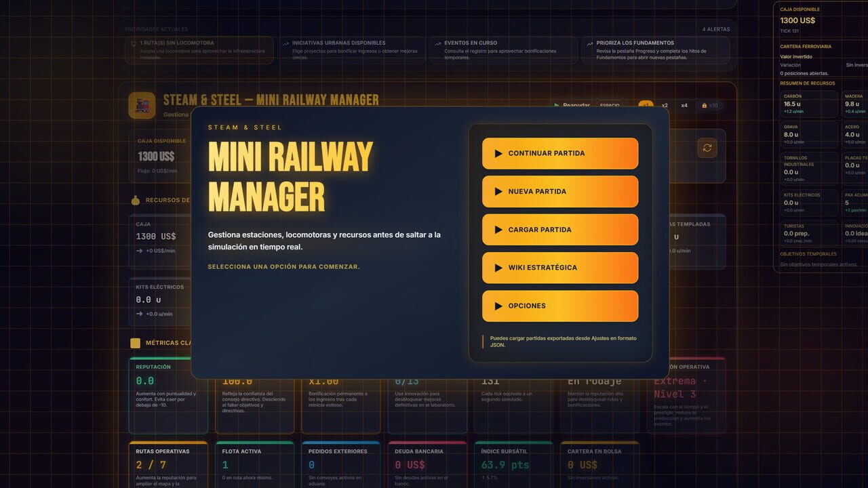Viewport: 868px width, 488px height.
Task: Click the locomotive app logo icon
Action: [x=142, y=106]
